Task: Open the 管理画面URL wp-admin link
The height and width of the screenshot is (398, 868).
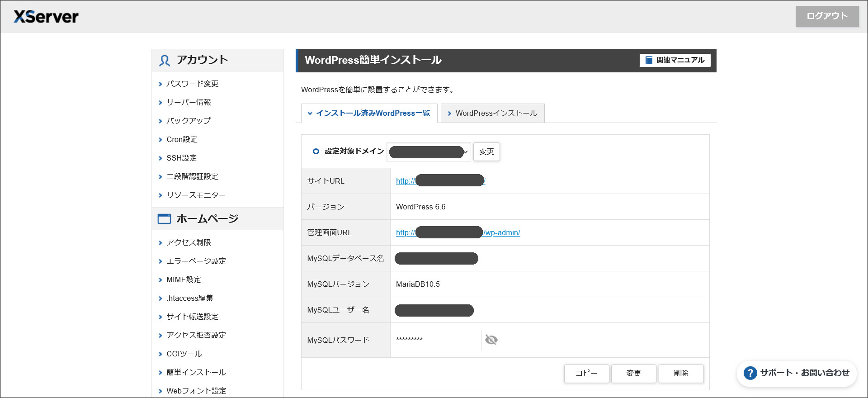Action: [x=458, y=232]
